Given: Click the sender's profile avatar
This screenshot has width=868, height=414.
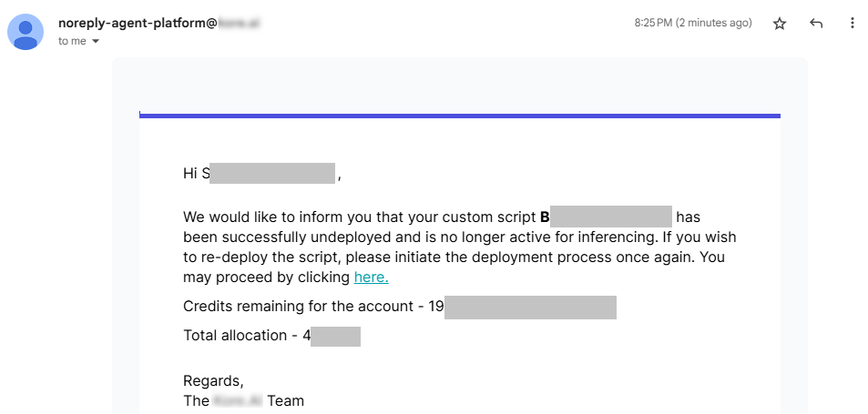Looking at the screenshot, I should click(x=26, y=32).
